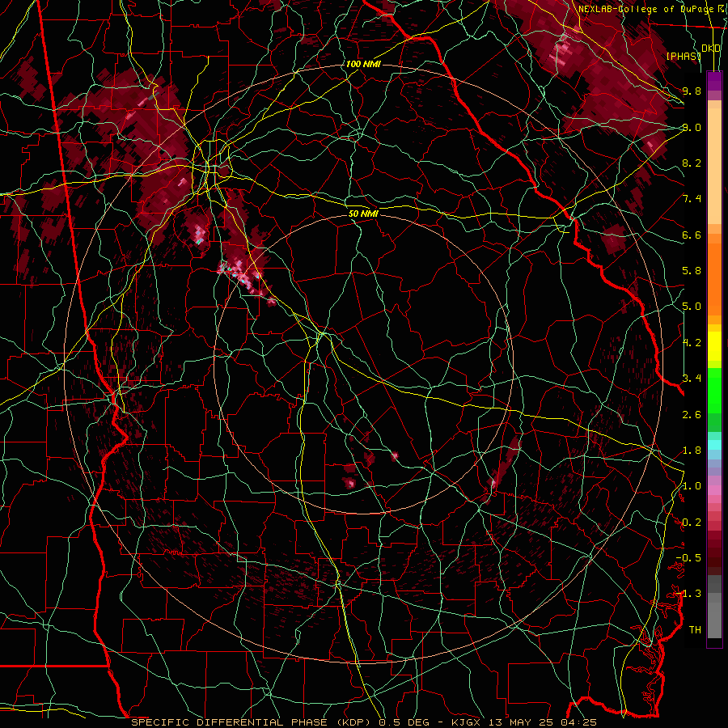
Task: Click the -1.3 value on the color scale
Action: [x=688, y=594]
